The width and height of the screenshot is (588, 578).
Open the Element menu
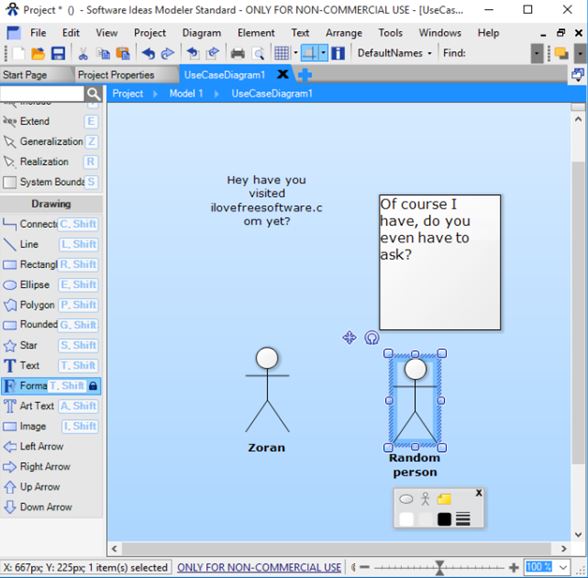click(256, 33)
